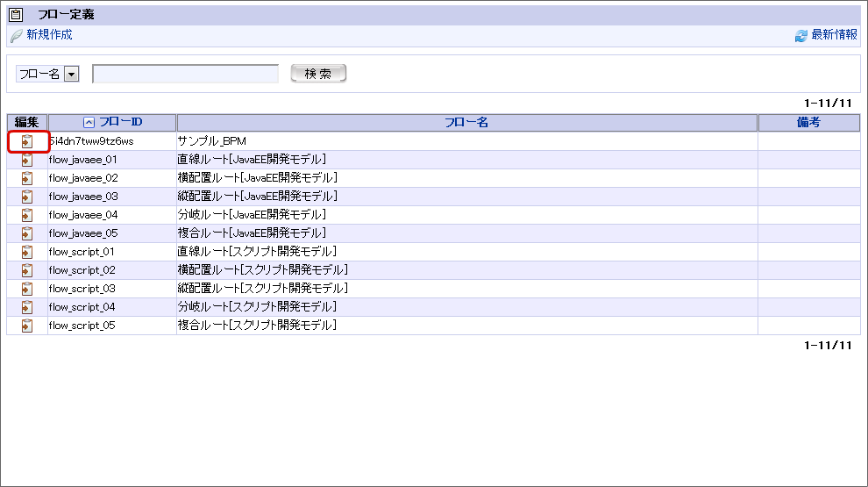Sort by 備考 column header

(808, 123)
